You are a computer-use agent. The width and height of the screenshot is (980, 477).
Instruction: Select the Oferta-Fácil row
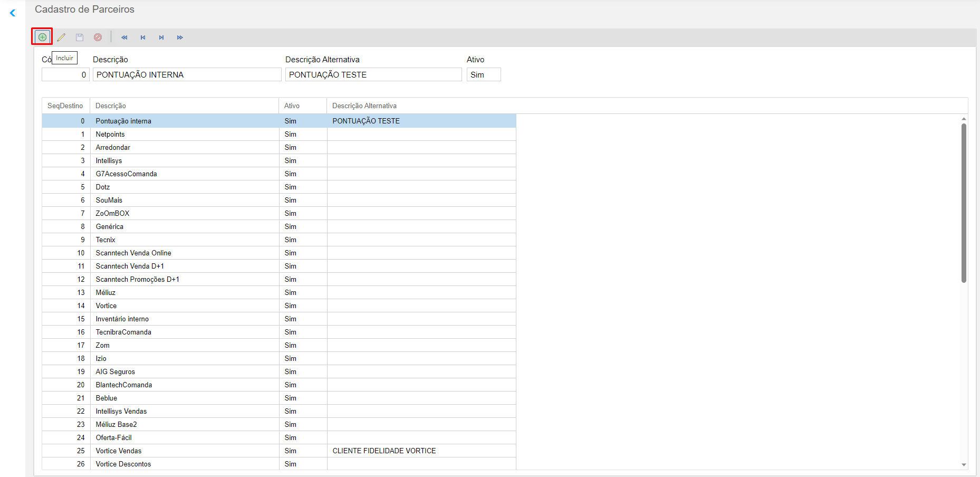tap(279, 437)
